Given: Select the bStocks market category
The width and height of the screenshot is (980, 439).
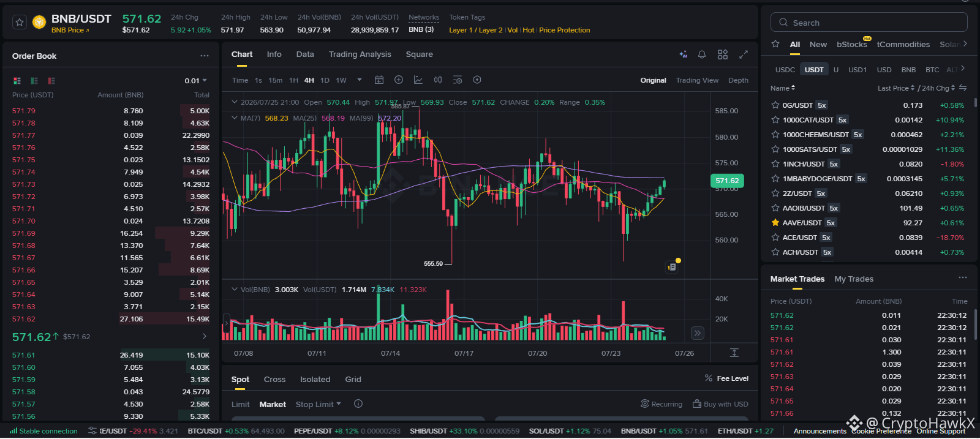Looking at the screenshot, I should pyautogui.click(x=852, y=45).
